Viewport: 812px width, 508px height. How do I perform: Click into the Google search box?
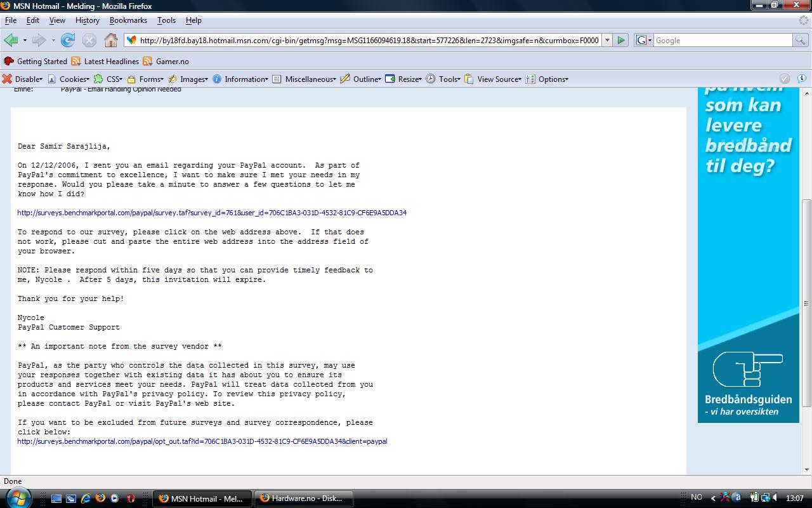pos(723,40)
